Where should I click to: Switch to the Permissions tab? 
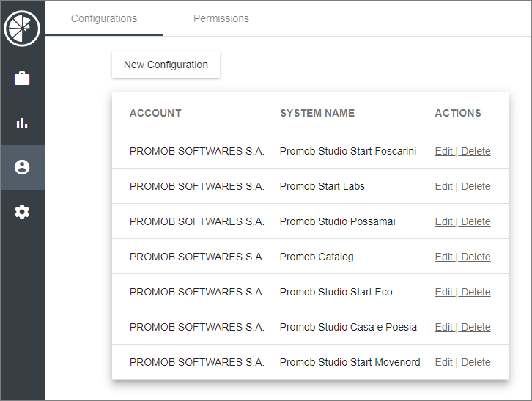(221, 18)
